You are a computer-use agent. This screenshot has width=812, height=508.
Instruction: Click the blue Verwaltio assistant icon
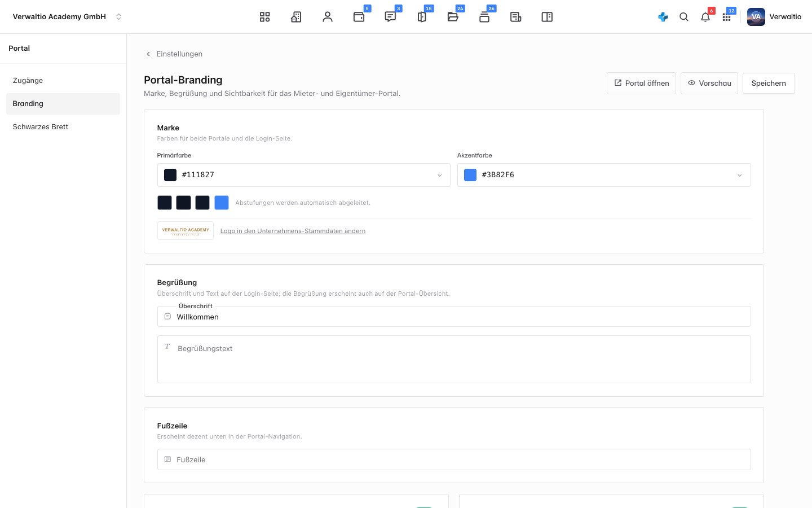(x=663, y=17)
